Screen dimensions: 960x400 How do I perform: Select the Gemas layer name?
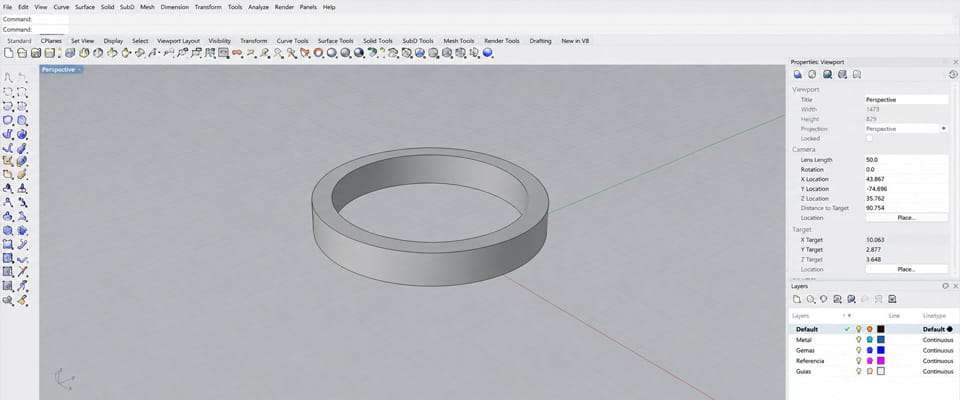804,350
